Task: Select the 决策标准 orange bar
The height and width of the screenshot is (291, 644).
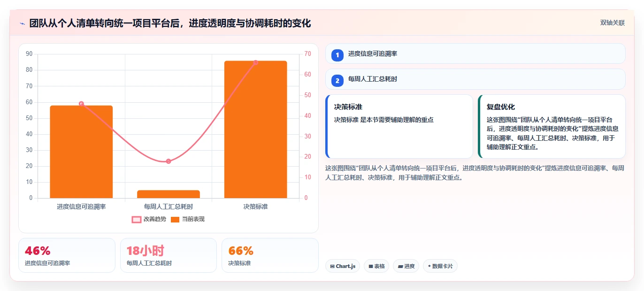Action: click(x=255, y=130)
